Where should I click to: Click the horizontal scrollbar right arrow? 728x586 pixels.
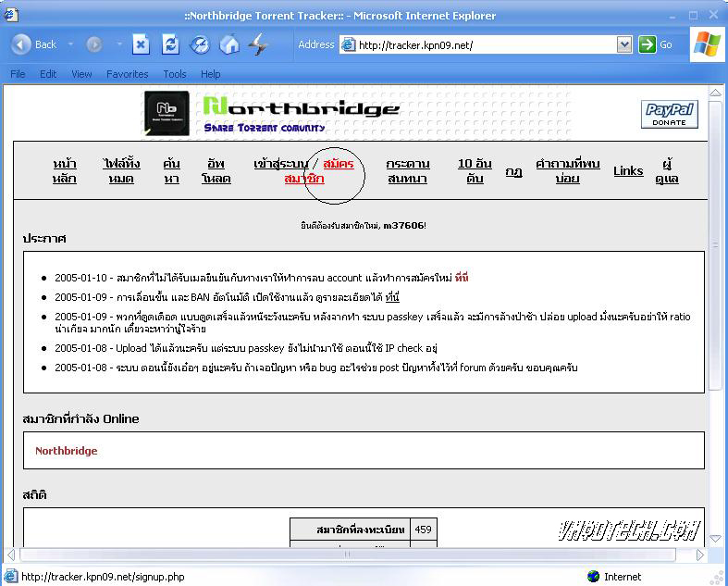pyautogui.click(x=699, y=555)
